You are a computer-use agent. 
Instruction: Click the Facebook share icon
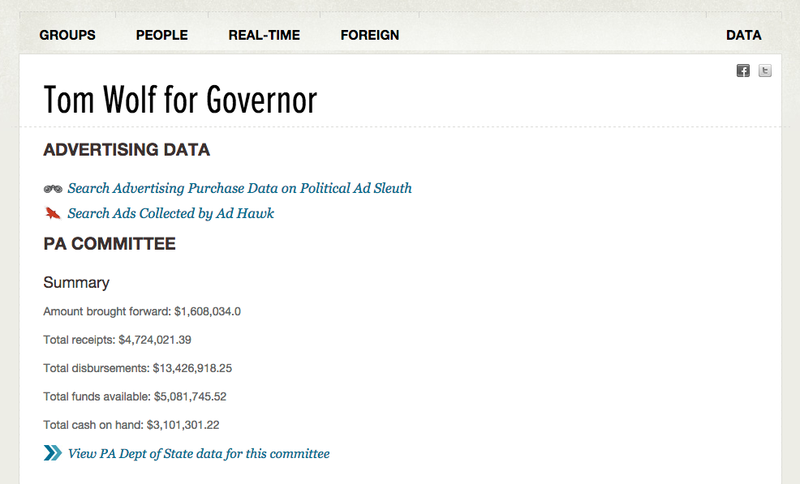743,71
